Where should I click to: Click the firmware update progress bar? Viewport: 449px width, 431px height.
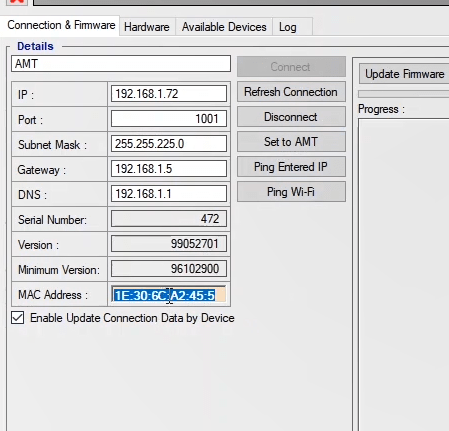click(x=404, y=94)
